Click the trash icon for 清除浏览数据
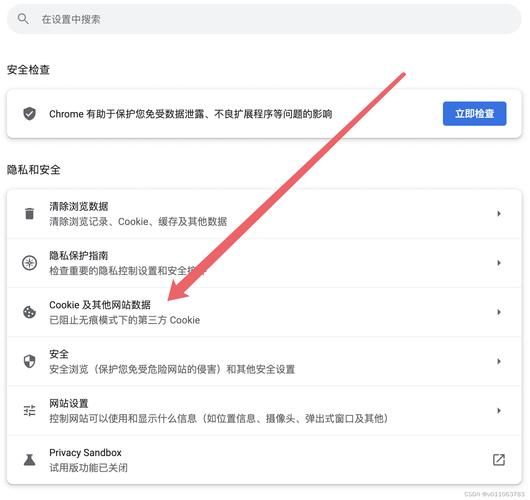Image resolution: width=530 pixels, height=500 pixels. pyautogui.click(x=29, y=214)
